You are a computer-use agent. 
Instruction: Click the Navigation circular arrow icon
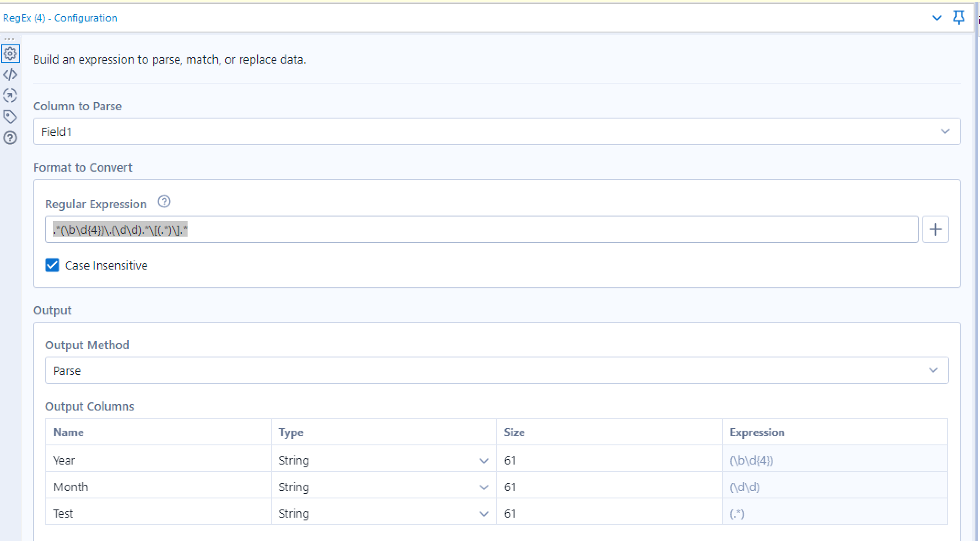click(x=10, y=95)
